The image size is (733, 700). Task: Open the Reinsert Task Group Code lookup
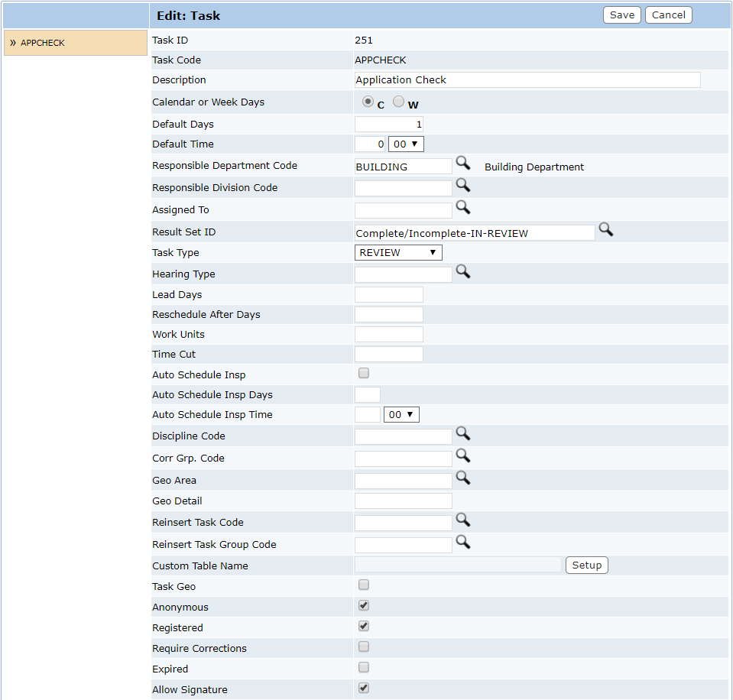pos(462,542)
